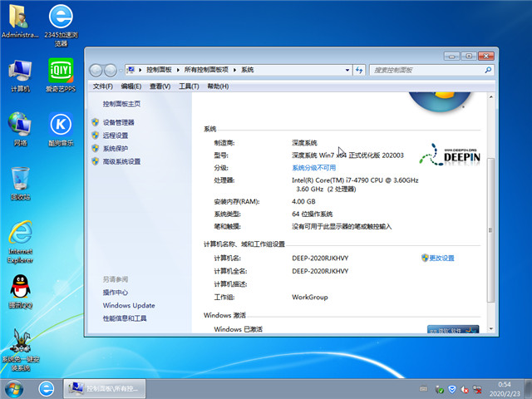The width and height of the screenshot is (532, 399).
Task: Open the Tencent QQ desktop icon
Action: coord(20,292)
